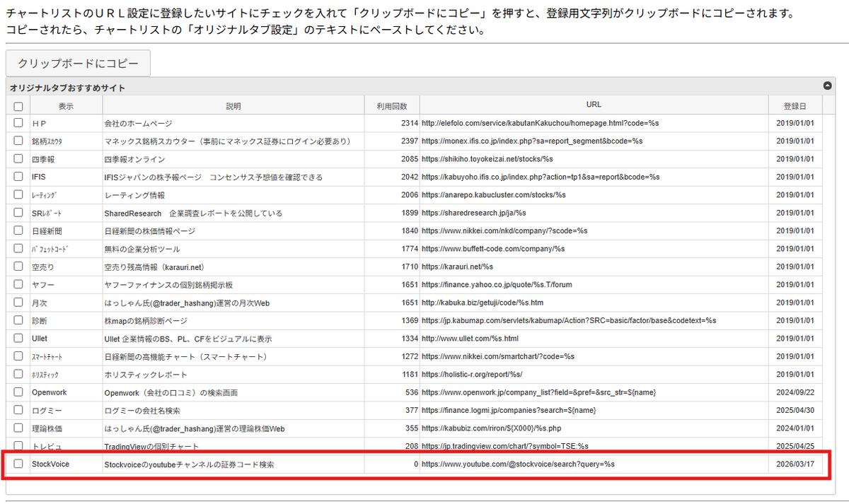
Task: Tick the StockVoice row checkbox
Action: point(18,464)
